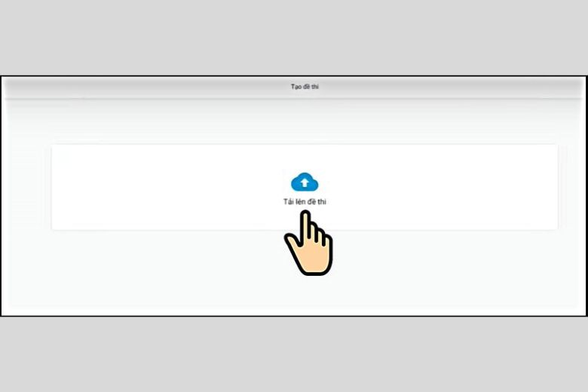Open upload via 'Tải lên đề thi' label
The width and height of the screenshot is (588, 392).
[305, 202]
